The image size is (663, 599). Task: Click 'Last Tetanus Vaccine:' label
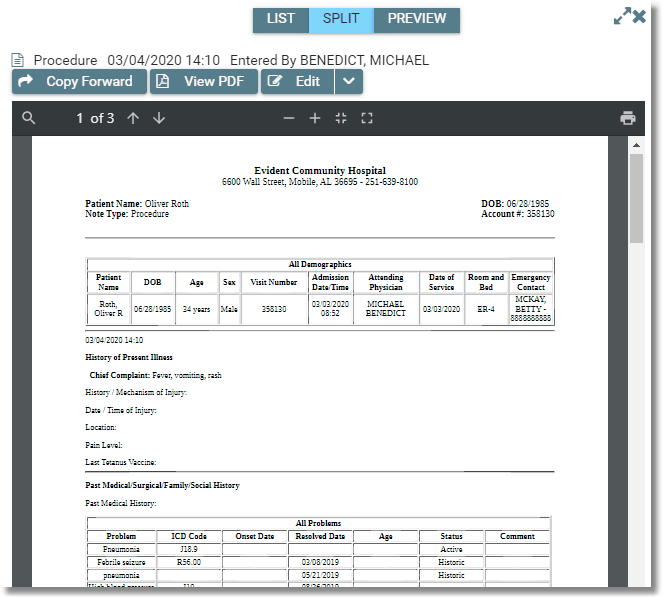tap(121, 463)
